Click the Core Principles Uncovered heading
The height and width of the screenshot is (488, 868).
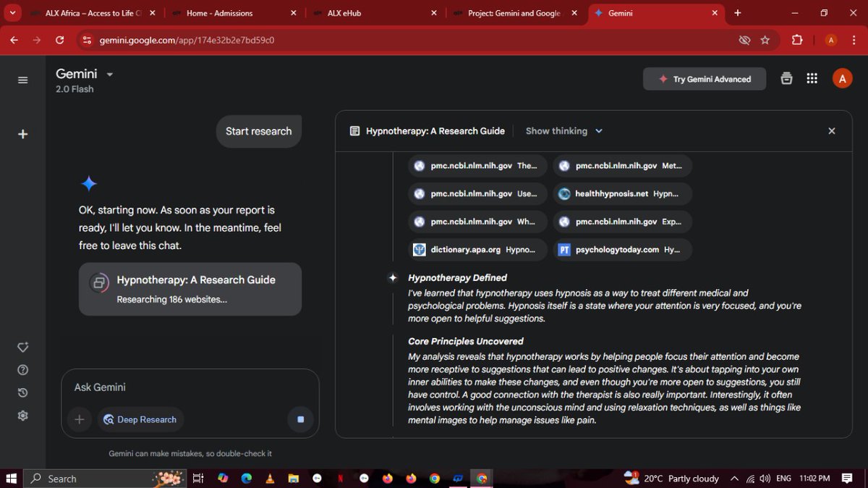point(466,341)
